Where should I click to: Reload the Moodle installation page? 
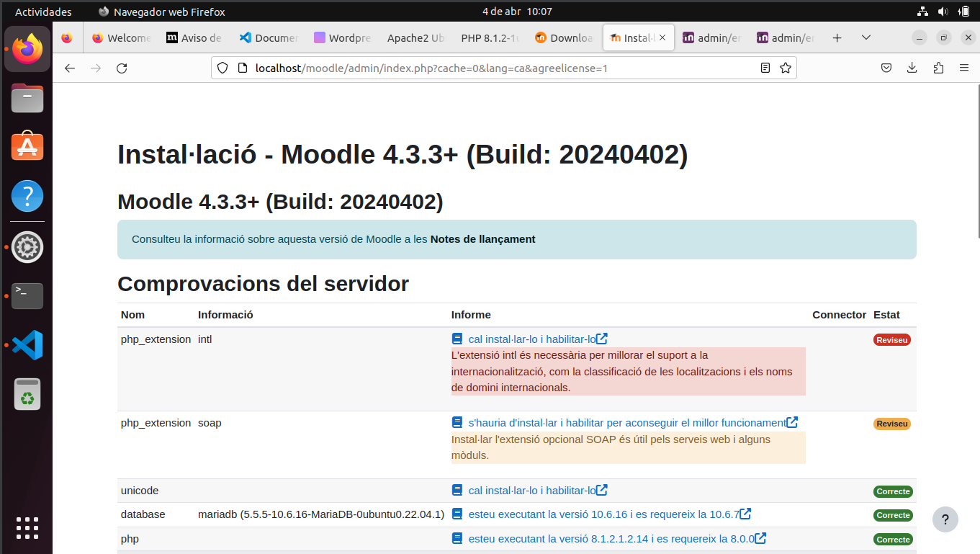tap(121, 67)
